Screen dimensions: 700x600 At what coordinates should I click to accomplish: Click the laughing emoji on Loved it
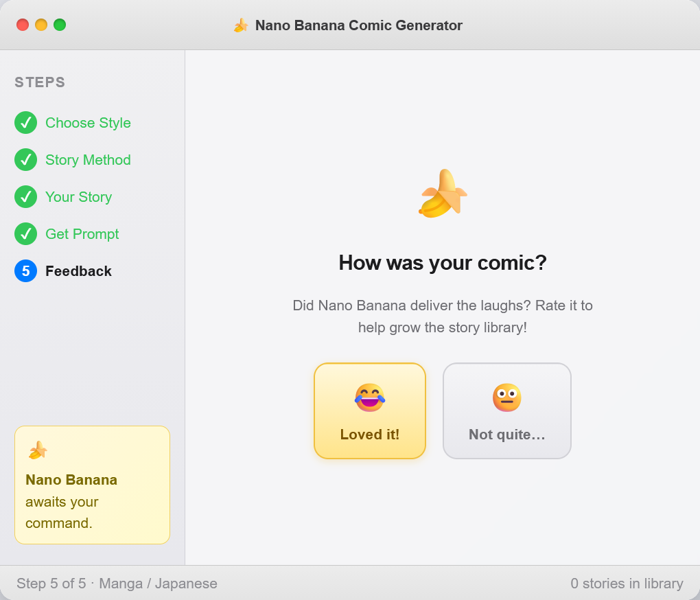(369, 397)
